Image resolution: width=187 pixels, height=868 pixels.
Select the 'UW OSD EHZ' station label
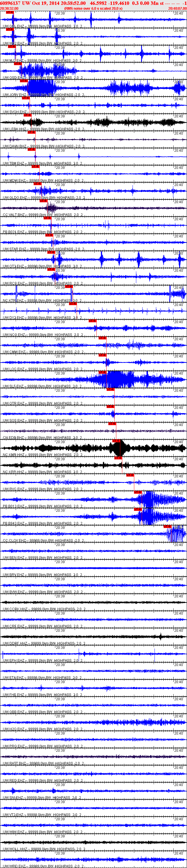coord(14,78)
